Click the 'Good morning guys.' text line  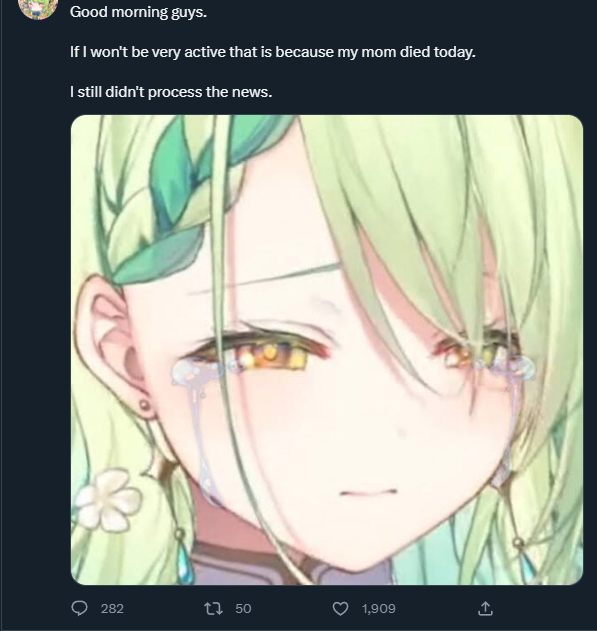(138, 12)
